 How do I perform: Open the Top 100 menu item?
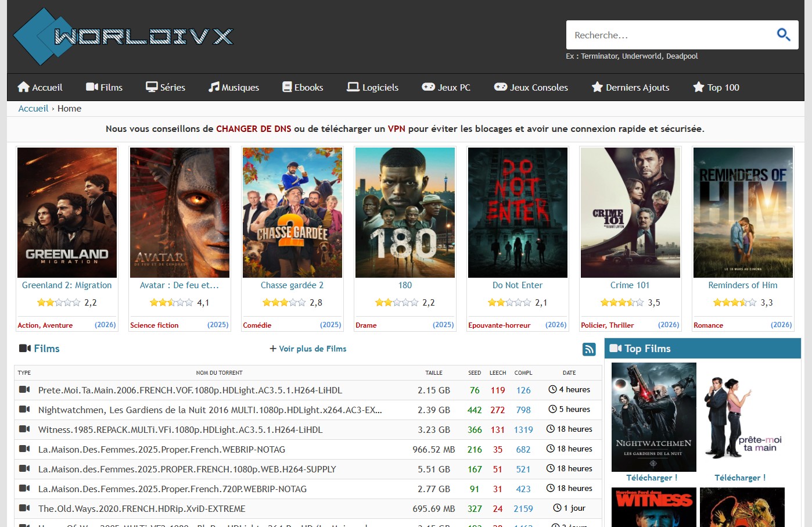point(716,87)
